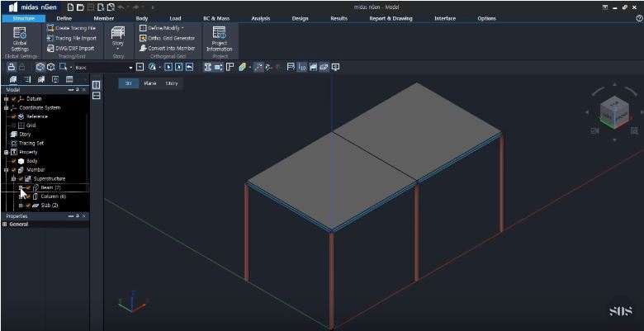
Task: Open the Analysis ribbon tab
Action: point(261,18)
